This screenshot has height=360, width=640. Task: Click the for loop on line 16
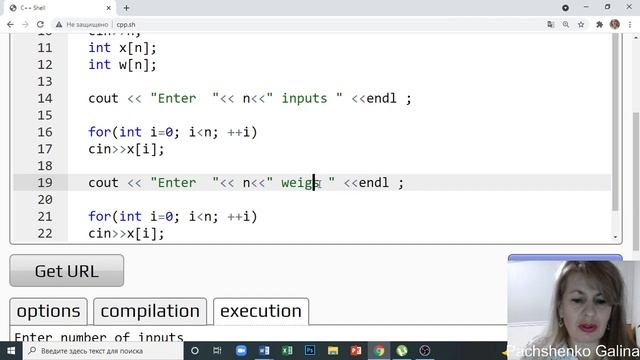[x=173, y=132]
